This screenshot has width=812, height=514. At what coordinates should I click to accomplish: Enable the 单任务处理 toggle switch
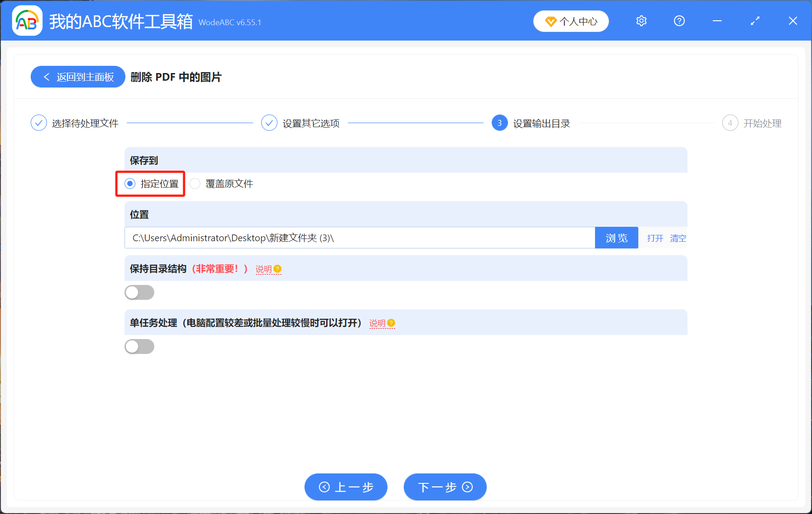(139, 346)
